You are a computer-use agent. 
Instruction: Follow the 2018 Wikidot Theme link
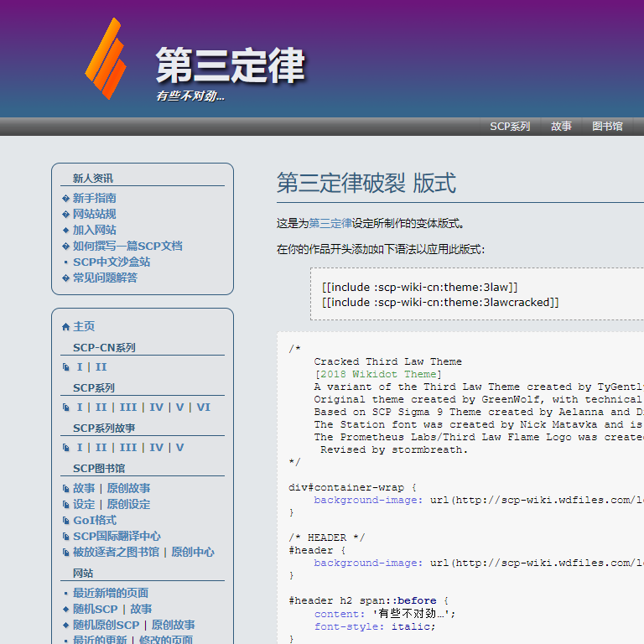tap(377, 374)
